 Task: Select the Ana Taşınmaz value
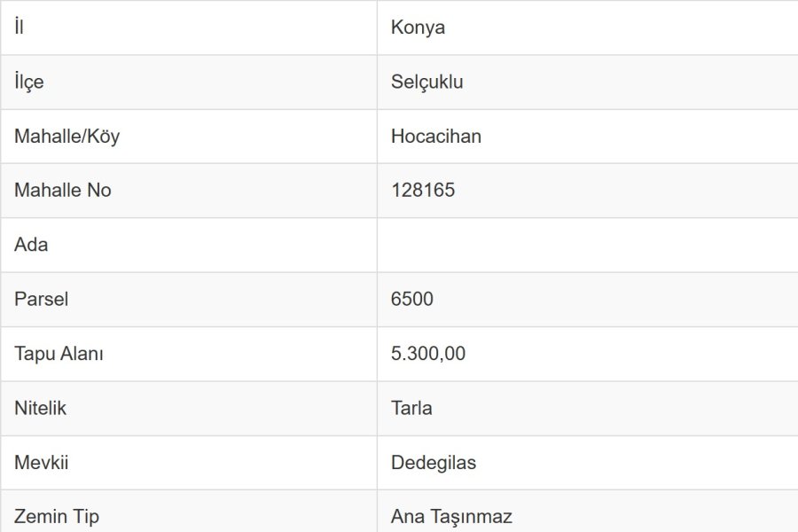[451, 516]
